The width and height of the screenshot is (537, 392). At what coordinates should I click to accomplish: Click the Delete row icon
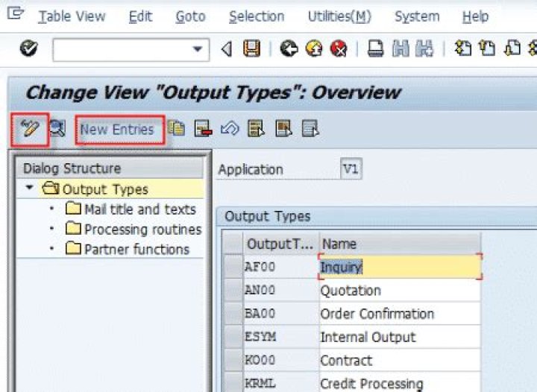(x=203, y=129)
